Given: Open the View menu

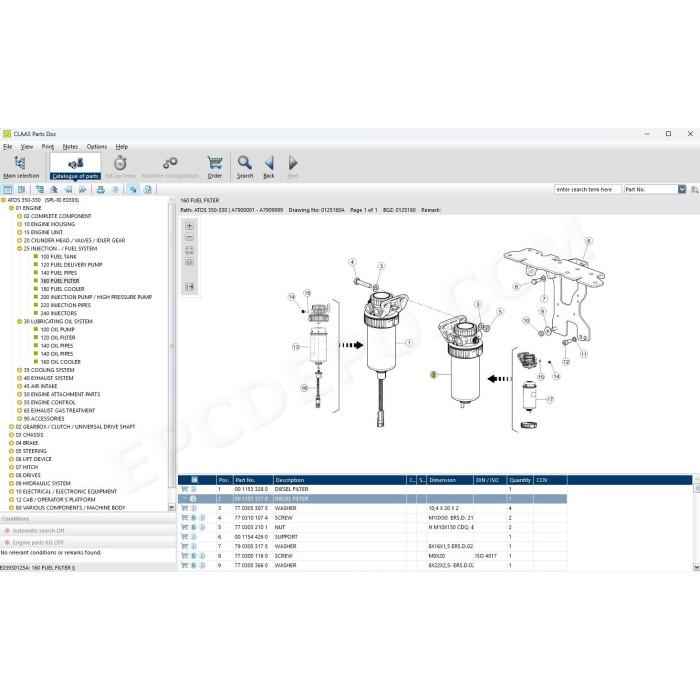Looking at the screenshot, I should pyautogui.click(x=27, y=146).
